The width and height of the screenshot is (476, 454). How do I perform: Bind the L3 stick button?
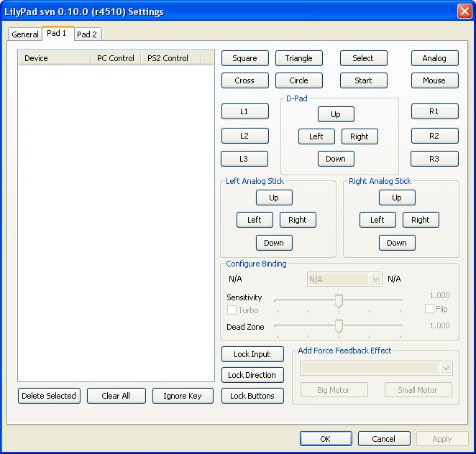[244, 159]
